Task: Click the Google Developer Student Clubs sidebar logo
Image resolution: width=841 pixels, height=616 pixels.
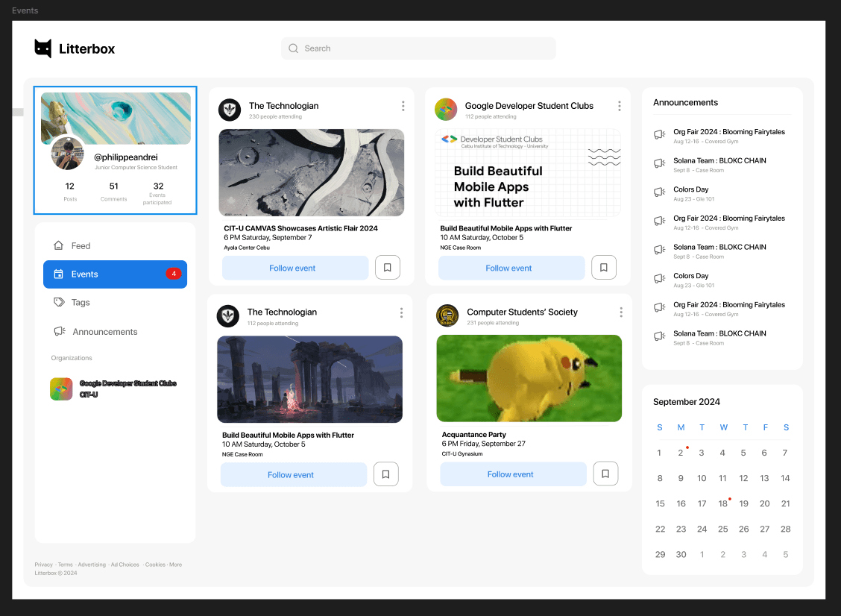Action: 61,389
